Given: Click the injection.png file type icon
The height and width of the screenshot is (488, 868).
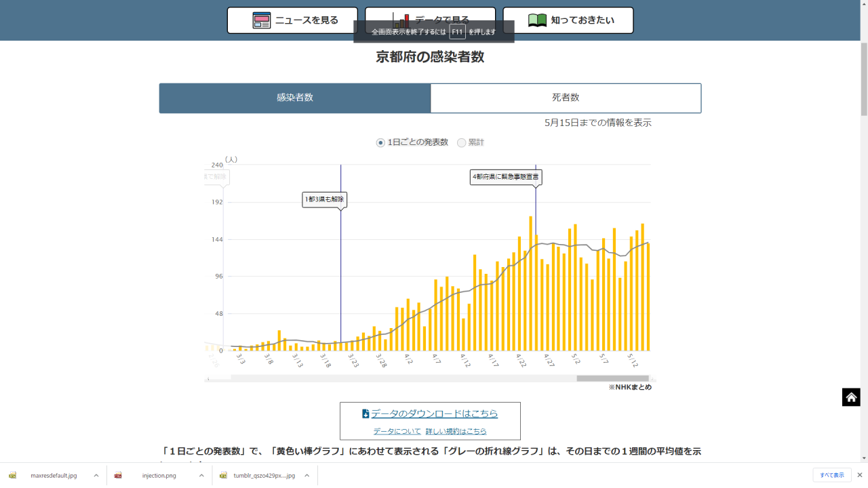Looking at the screenshot, I should coord(118,475).
